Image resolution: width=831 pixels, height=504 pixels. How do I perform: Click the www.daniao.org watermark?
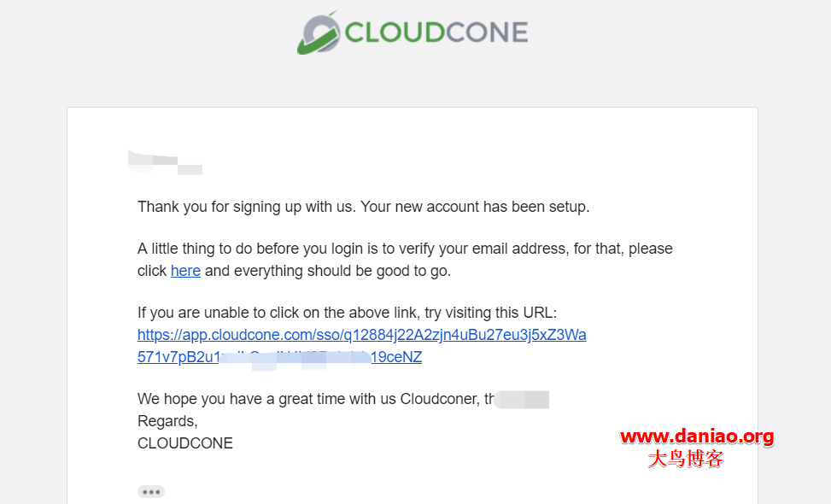point(696,437)
